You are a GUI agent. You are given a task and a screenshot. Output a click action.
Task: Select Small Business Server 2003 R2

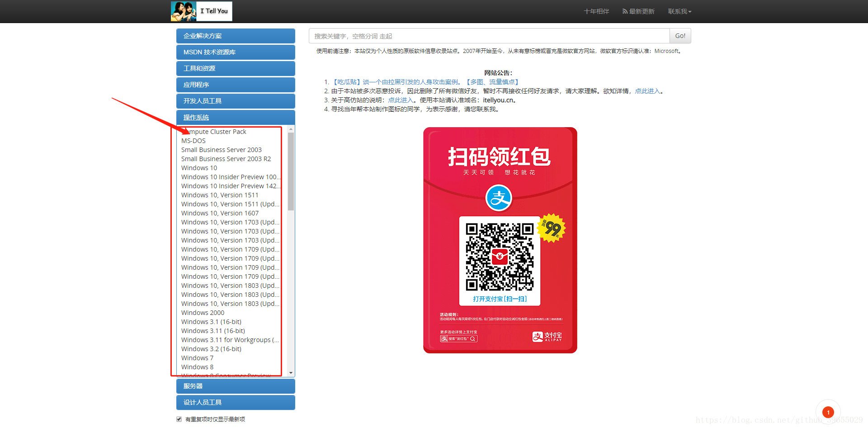pos(226,159)
